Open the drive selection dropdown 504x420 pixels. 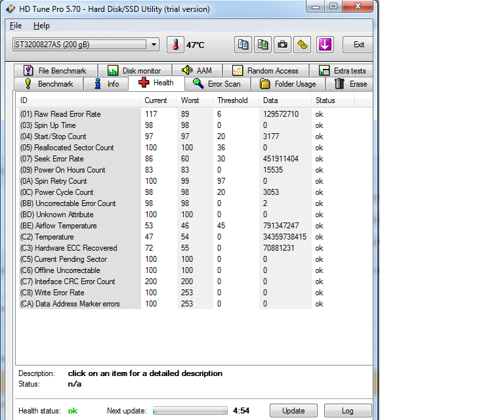[x=154, y=45]
